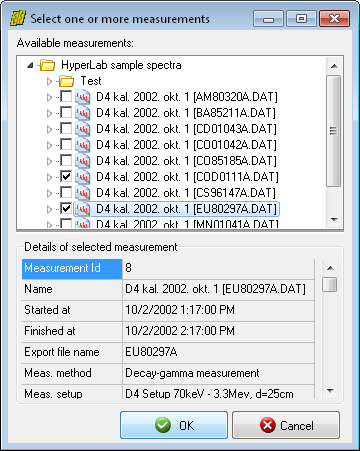Click details table scrollbar up arrow
This screenshot has width=360, height=451.
coord(330,268)
